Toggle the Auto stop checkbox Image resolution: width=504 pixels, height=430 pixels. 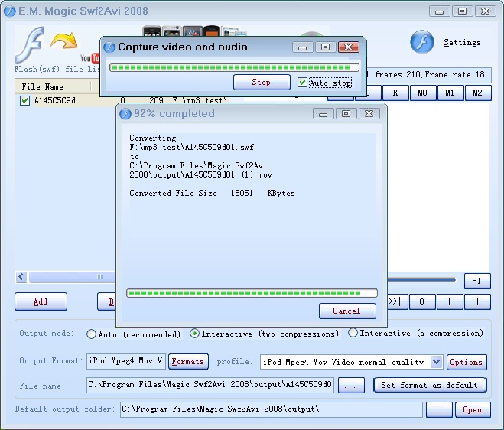(302, 83)
